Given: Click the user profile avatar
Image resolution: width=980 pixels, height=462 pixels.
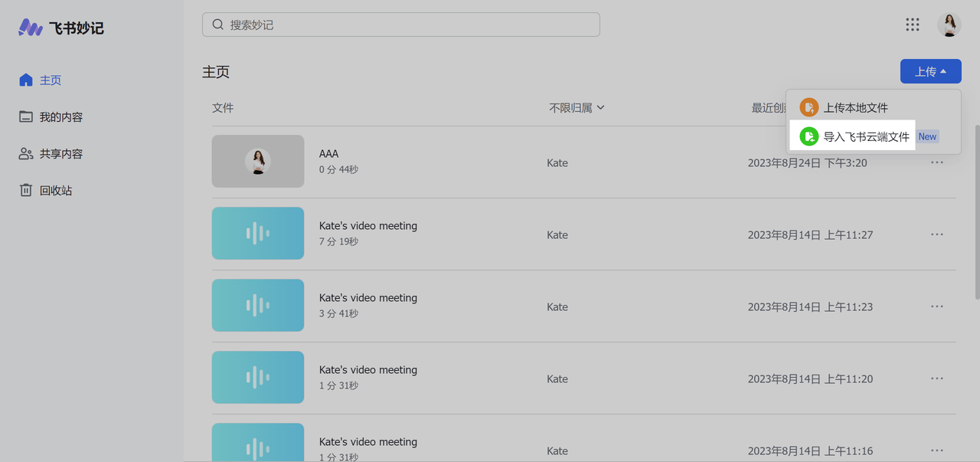Looking at the screenshot, I should [949, 25].
